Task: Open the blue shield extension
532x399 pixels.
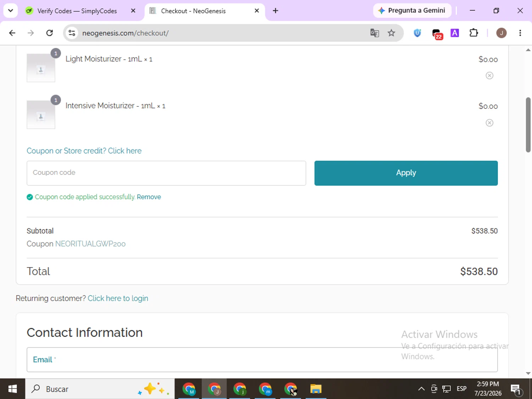Action: (417, 33)
